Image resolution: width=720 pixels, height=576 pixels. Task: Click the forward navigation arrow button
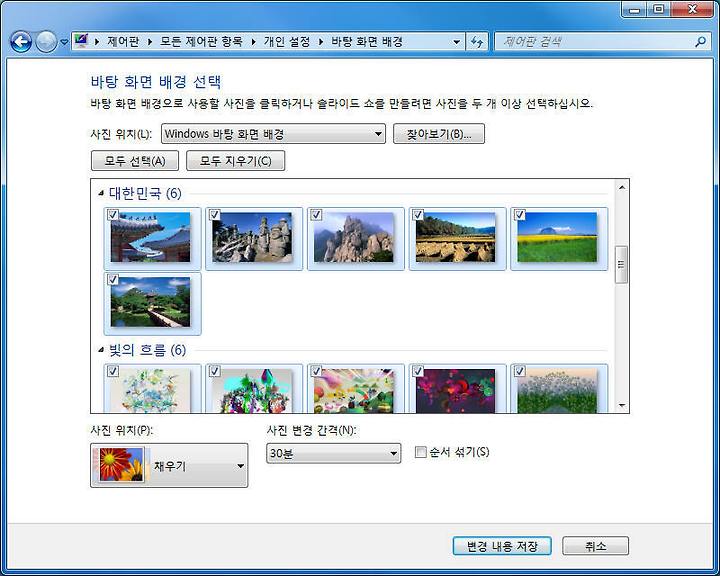point(46,42)
